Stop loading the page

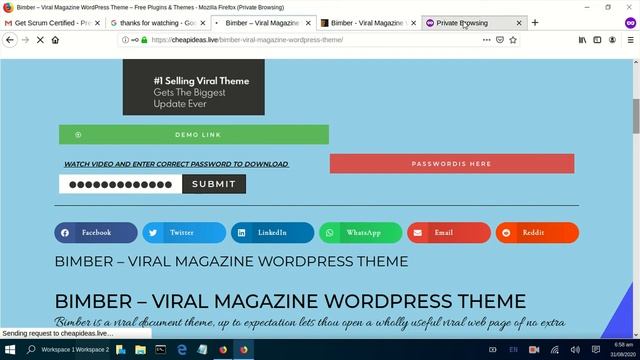(40, 40)
